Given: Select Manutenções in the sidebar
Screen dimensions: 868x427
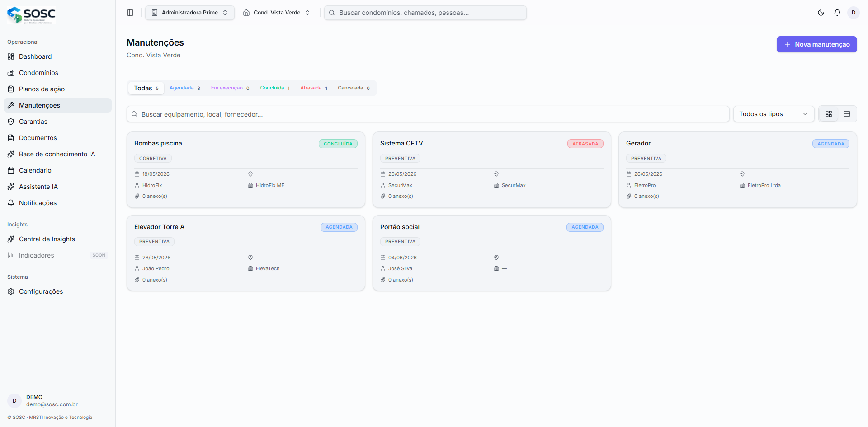Looking at the screenshot, I should point(57,105).
